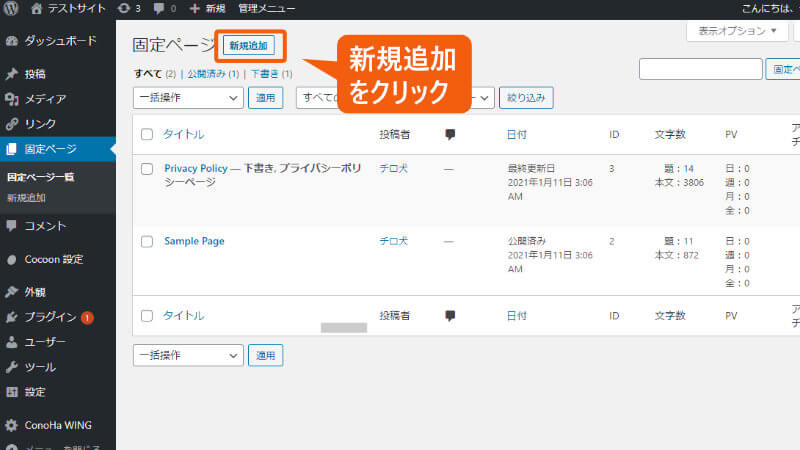Click the home icon next to テストサイト

(x=36, y=8)
